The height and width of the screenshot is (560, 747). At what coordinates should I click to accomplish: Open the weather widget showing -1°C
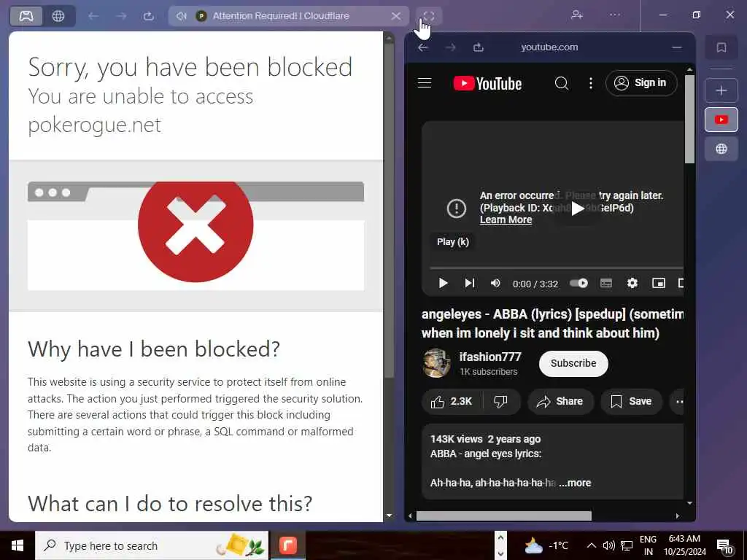click(546, 545)
